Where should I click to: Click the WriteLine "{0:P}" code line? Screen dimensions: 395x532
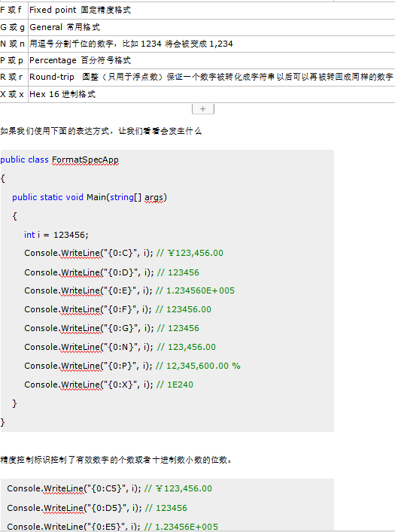[132, 366]
